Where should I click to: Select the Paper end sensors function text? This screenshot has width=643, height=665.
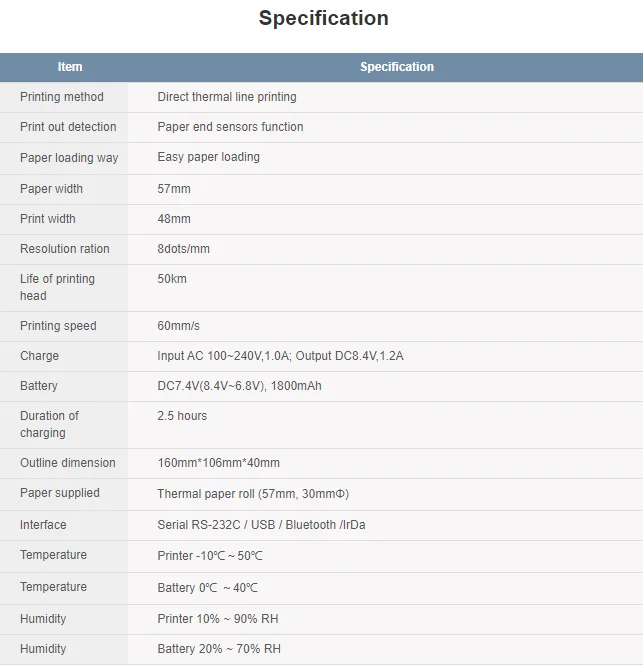(x=230, y=127)
